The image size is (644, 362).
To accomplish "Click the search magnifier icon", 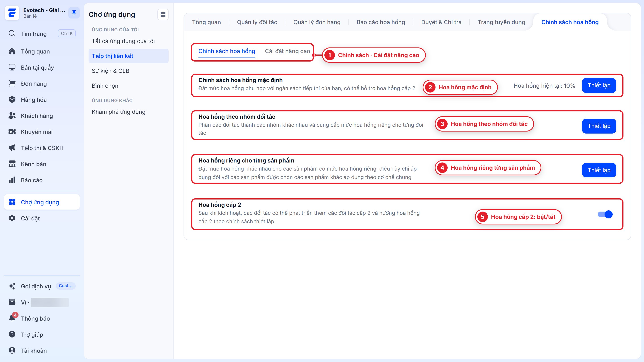I will coord(12,33).
